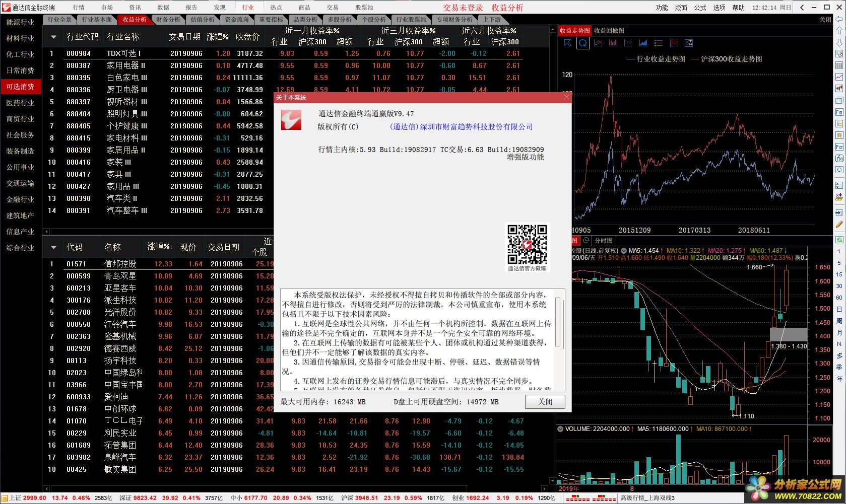Click 关闭 button in About dialog
846x504 pixels.
(x=545, y=402)
